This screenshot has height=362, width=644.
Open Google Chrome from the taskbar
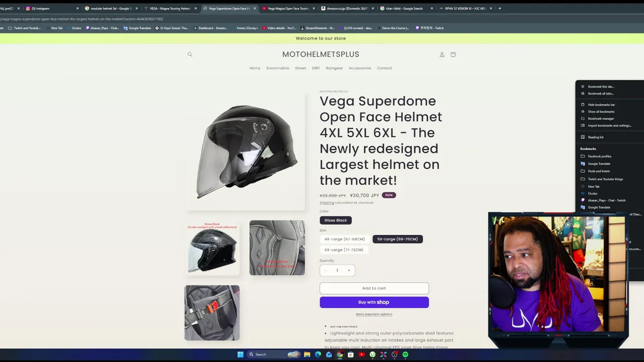[x=340, y=354]
